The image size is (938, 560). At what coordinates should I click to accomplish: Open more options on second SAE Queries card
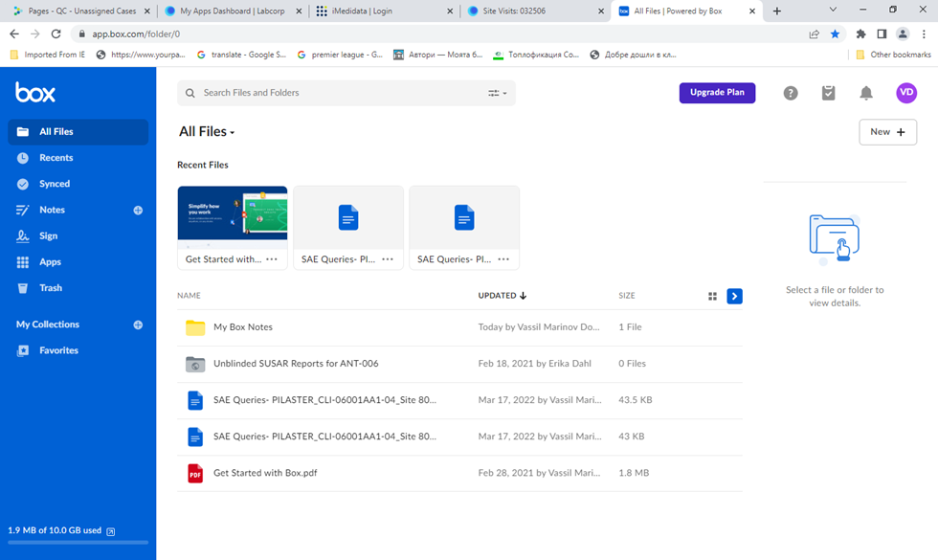click(x=503, y=259)
